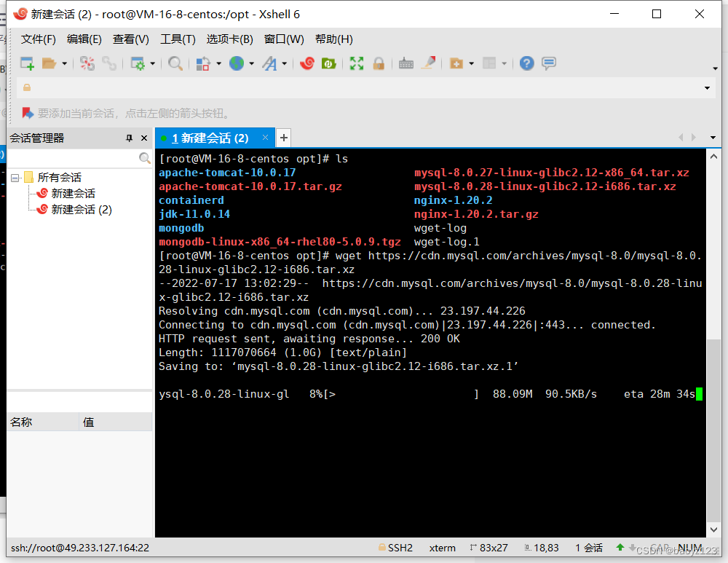Lock the screen with the padlock icon
Image resolution: width=728 pixels, height=563 pixels.
pyautogui.click(x=379, y=63)
